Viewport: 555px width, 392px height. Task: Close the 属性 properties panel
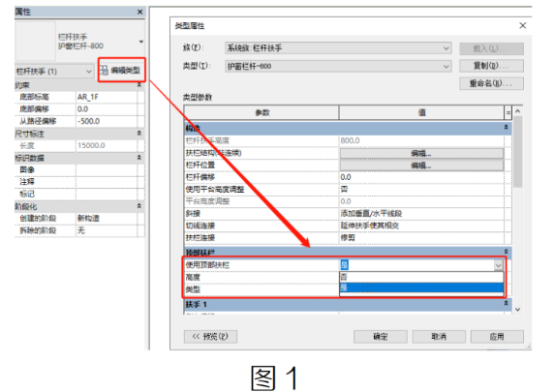140,12
